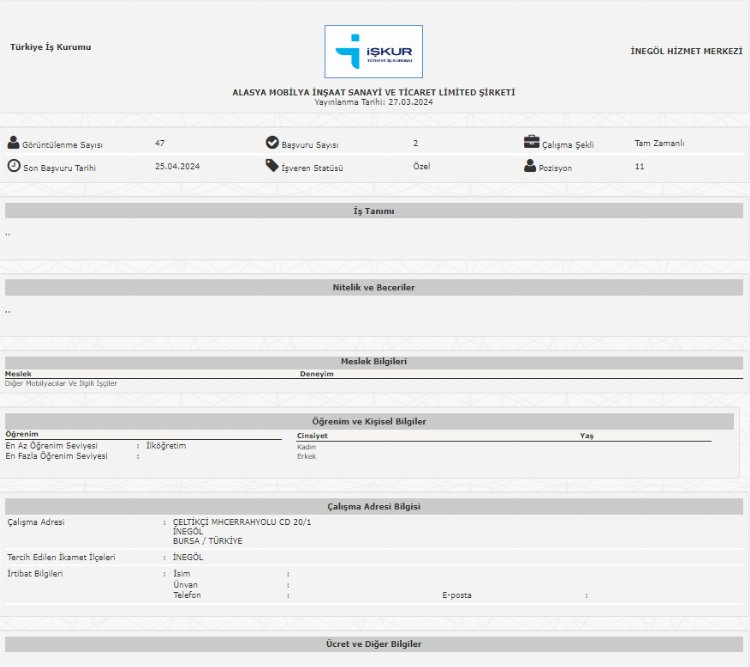
Task: Click the Ücret ve Diğer Bilgiler header
Action: (374, 644)
